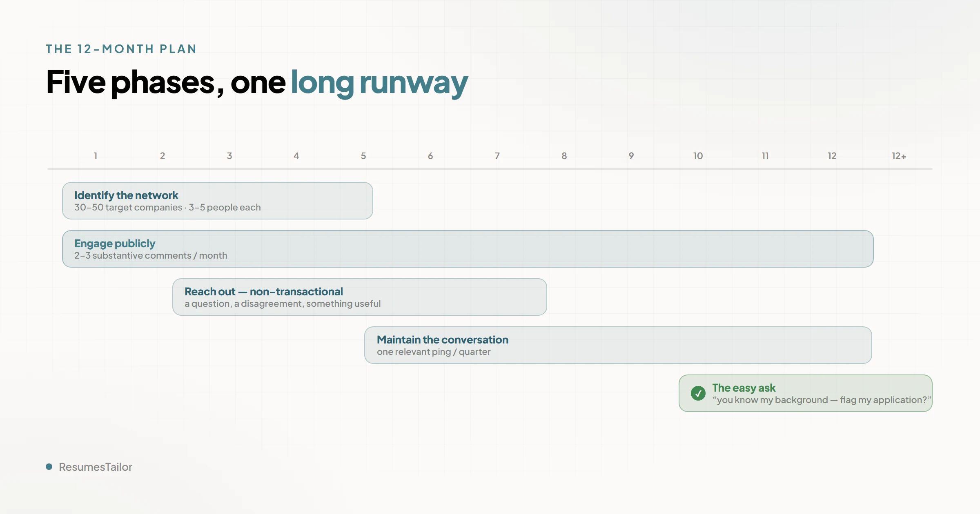Click month marker 5 on timeline
Viewport: 980px width, 514px height.
tap(363, 156)
